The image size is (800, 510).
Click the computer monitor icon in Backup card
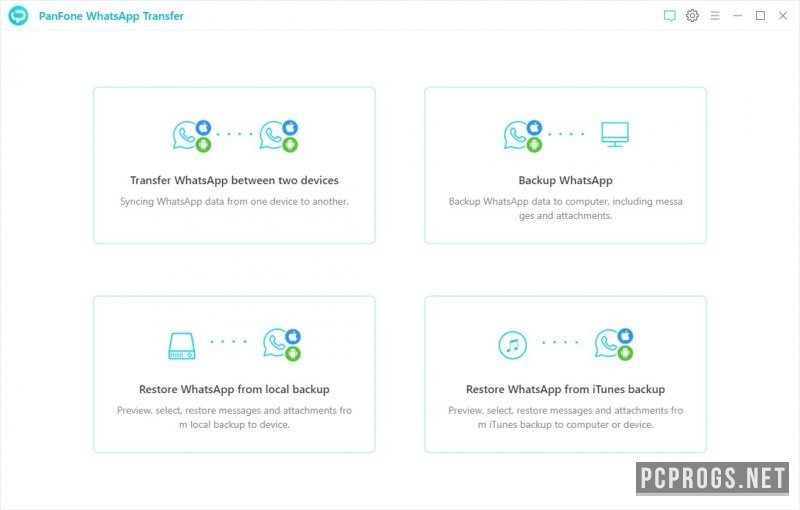point(614,134)
